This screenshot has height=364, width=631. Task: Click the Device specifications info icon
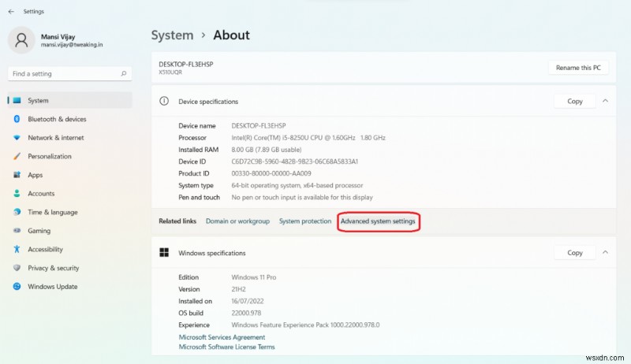[x=164, y=102]
